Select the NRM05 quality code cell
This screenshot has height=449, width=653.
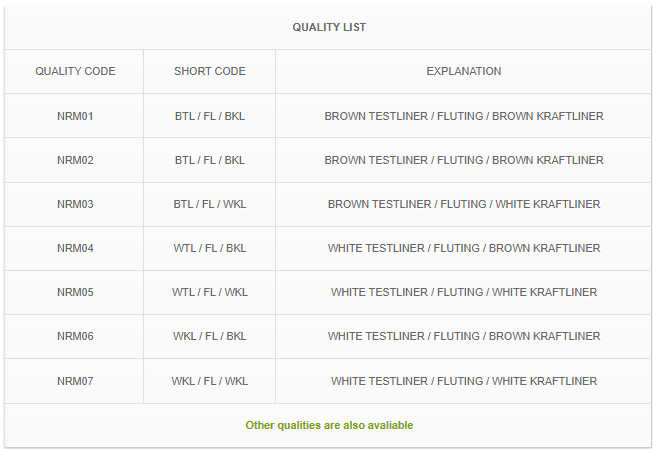pyautogui.click(x=75, y=292)
